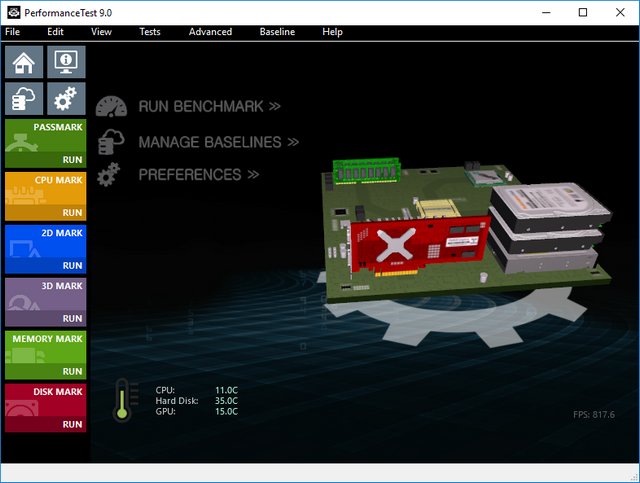Click the cloud baseline database icon
This screenshot has width=640, height=483.
[25, 98]
